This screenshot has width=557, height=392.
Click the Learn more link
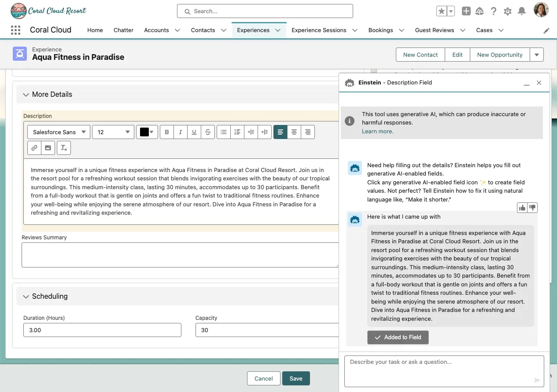[377, 131]
